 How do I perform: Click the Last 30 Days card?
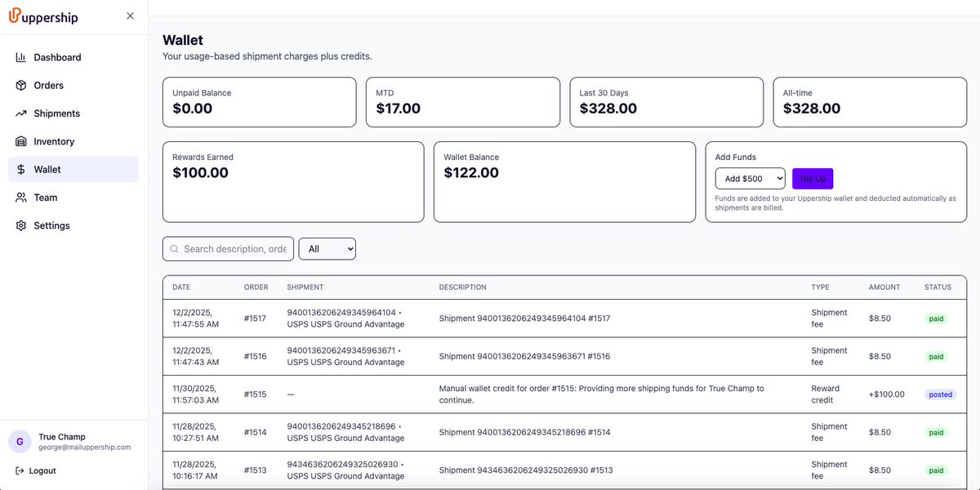pyautogui.click(x=666, y=102)
